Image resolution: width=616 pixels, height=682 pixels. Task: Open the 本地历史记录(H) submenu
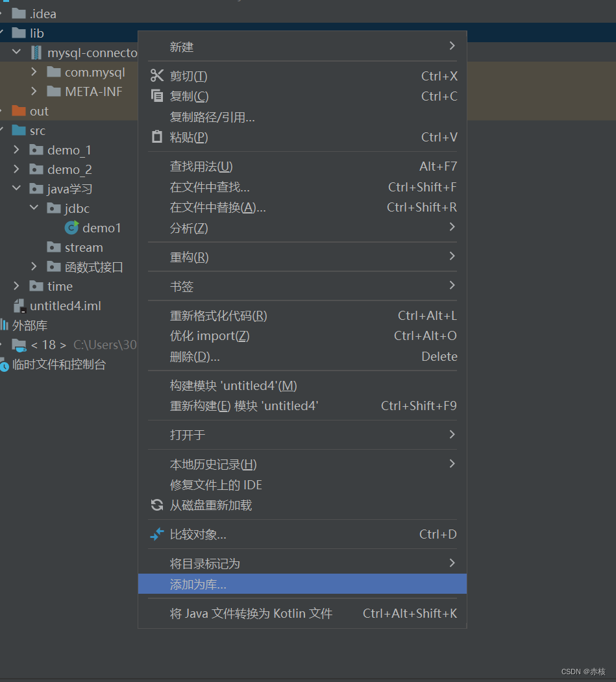[302, 464]
